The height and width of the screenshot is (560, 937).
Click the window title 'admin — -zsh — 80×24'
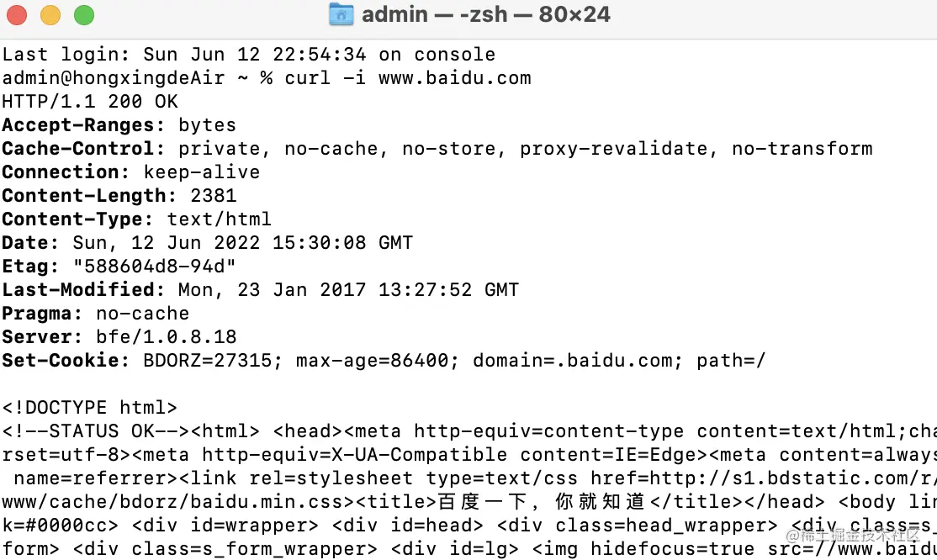point(485,14)
